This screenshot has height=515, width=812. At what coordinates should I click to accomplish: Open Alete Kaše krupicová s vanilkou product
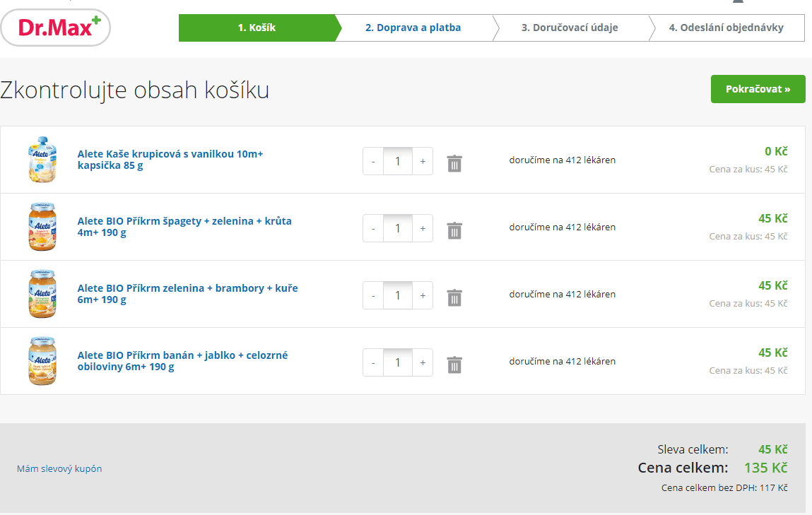[170, 160]
